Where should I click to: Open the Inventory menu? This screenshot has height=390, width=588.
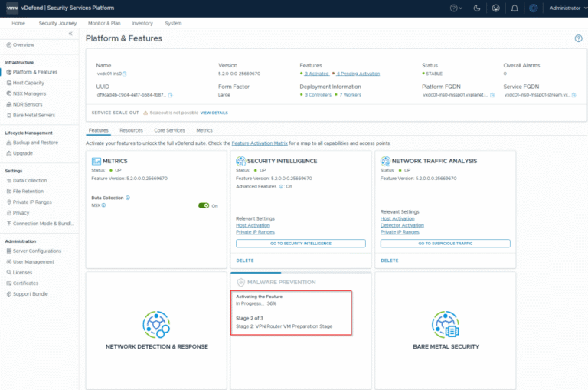142,23
